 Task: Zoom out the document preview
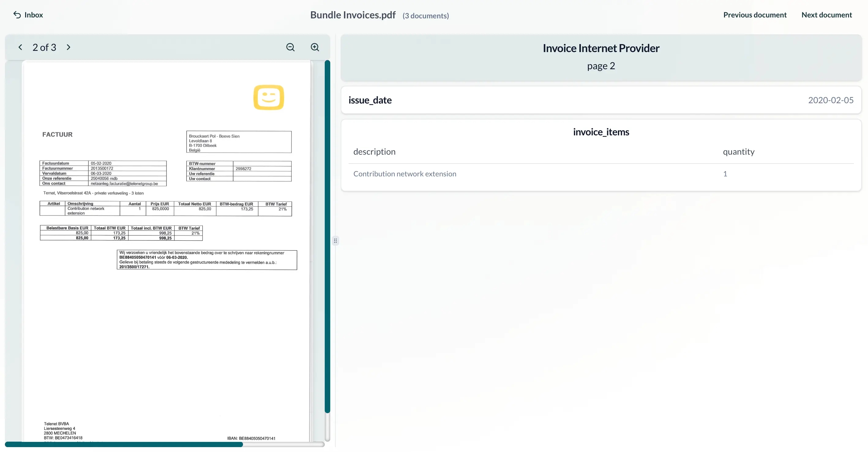(290, 47)
